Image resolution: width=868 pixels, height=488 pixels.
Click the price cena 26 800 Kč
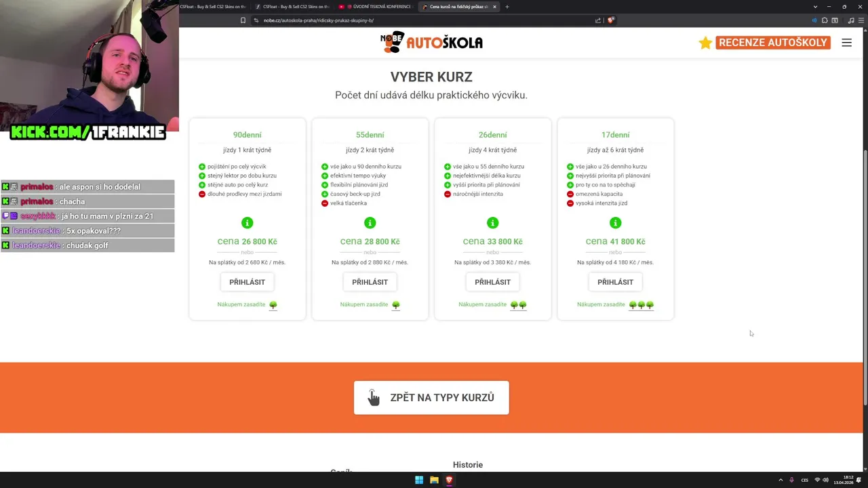tap(247, 241)
